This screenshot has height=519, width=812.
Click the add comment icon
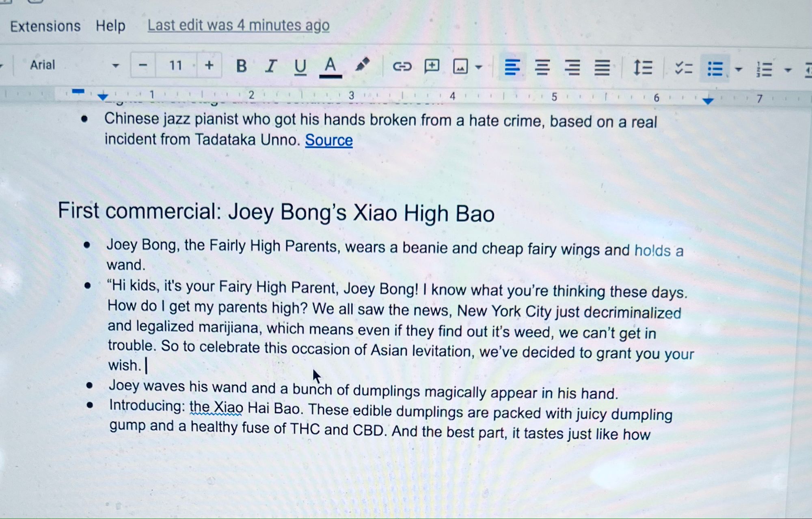coord(432,66)
